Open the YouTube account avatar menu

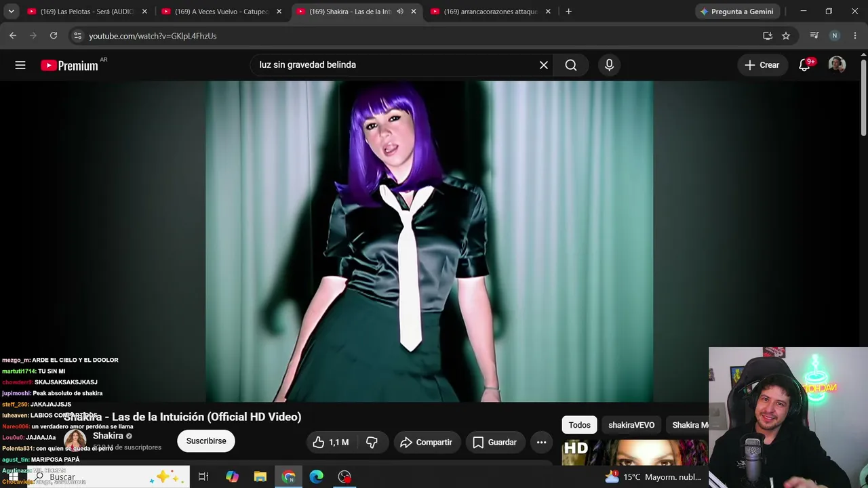pos(837,65)
